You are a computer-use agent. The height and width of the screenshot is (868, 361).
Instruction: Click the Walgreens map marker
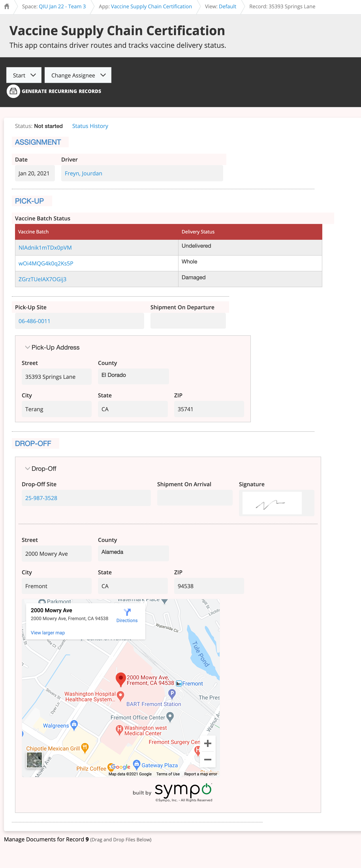click(74, 724)
